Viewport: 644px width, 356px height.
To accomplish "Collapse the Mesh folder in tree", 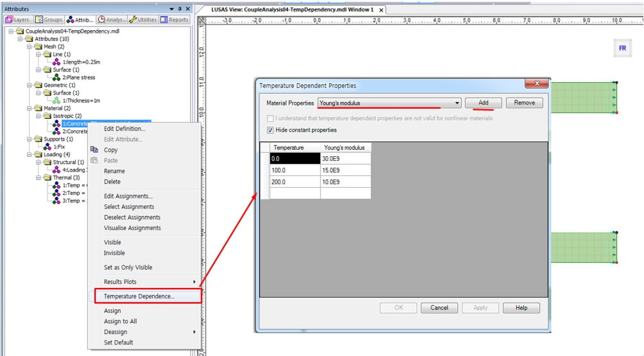I will click(30, 47).
